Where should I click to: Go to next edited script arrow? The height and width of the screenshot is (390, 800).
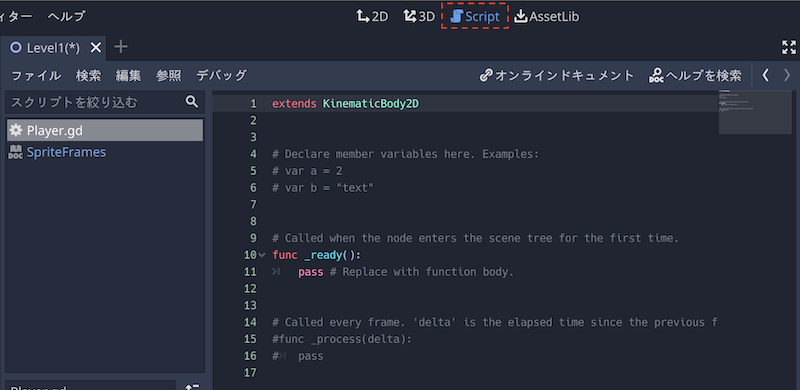click(787, 76)
